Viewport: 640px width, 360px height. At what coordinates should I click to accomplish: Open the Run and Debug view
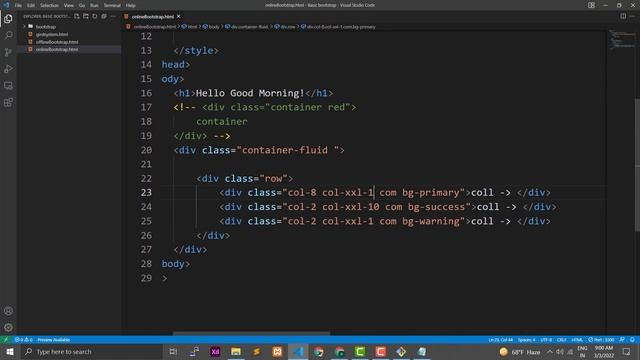8,69
